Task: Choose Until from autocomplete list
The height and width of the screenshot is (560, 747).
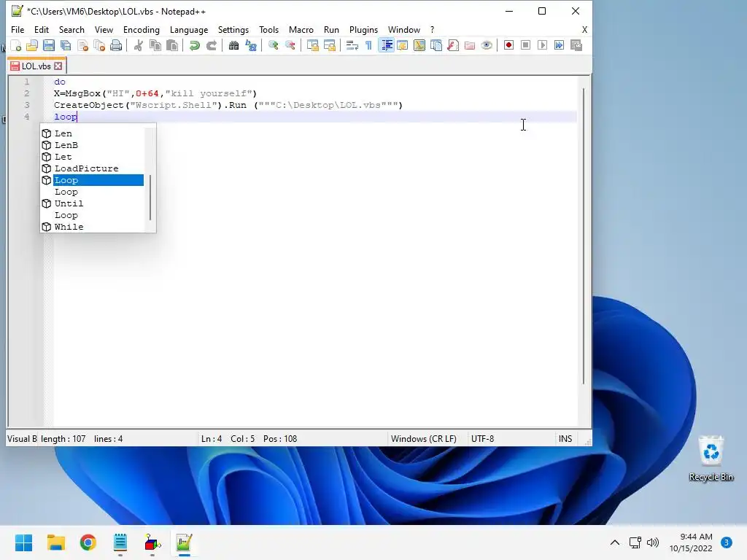Action: pyautogui.click(x=69, y=203)
